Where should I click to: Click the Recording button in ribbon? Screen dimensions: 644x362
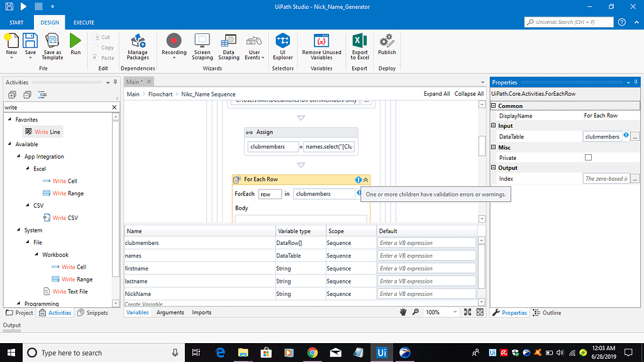[x=174, y=47]
